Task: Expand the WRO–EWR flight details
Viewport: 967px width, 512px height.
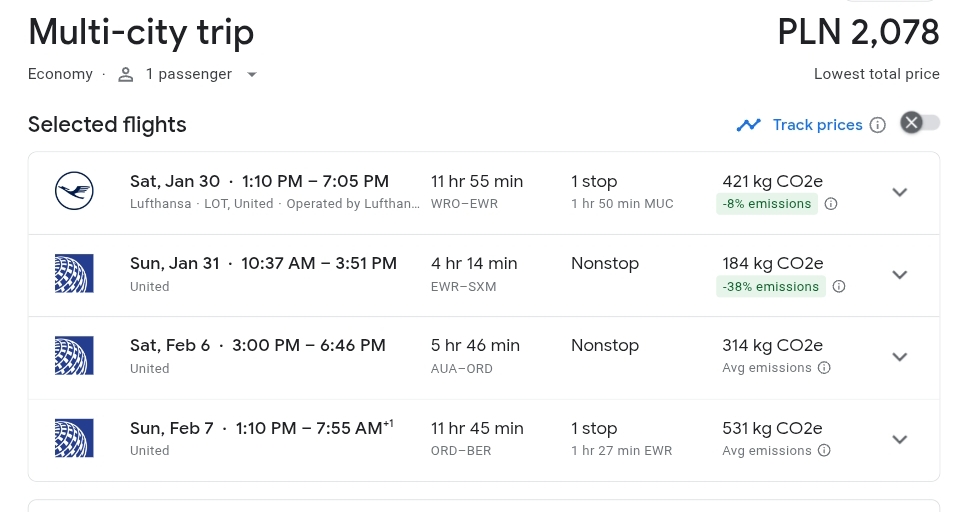Action: (900, 192)
